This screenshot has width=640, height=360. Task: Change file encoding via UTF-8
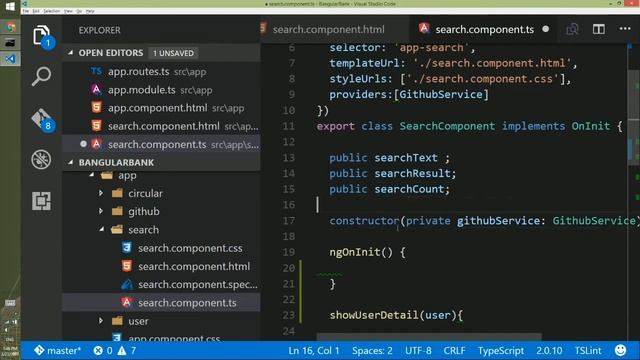pyautogui.click(x=418, y=351)
